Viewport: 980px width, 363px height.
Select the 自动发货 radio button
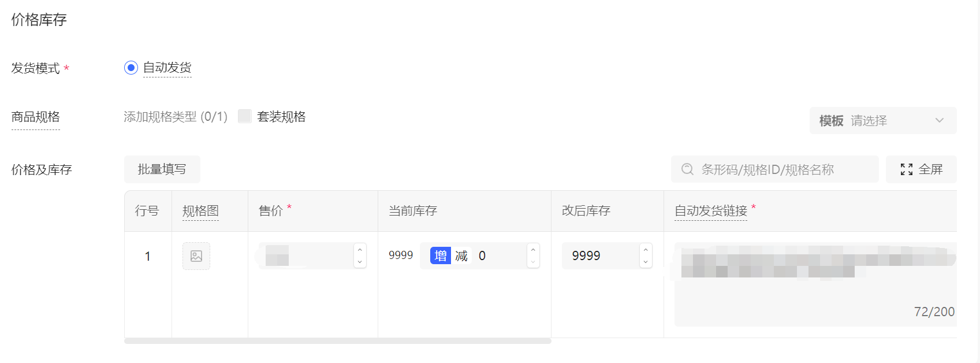point(131,68)
